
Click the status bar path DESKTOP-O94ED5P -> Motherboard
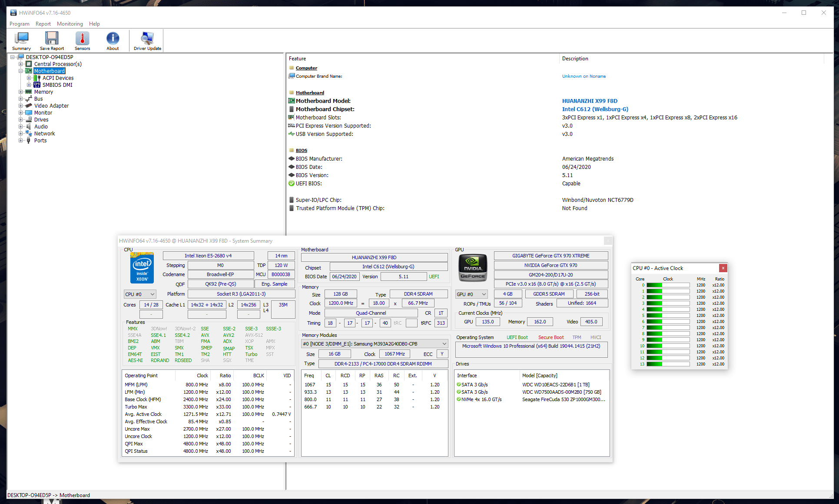[49, 495]
